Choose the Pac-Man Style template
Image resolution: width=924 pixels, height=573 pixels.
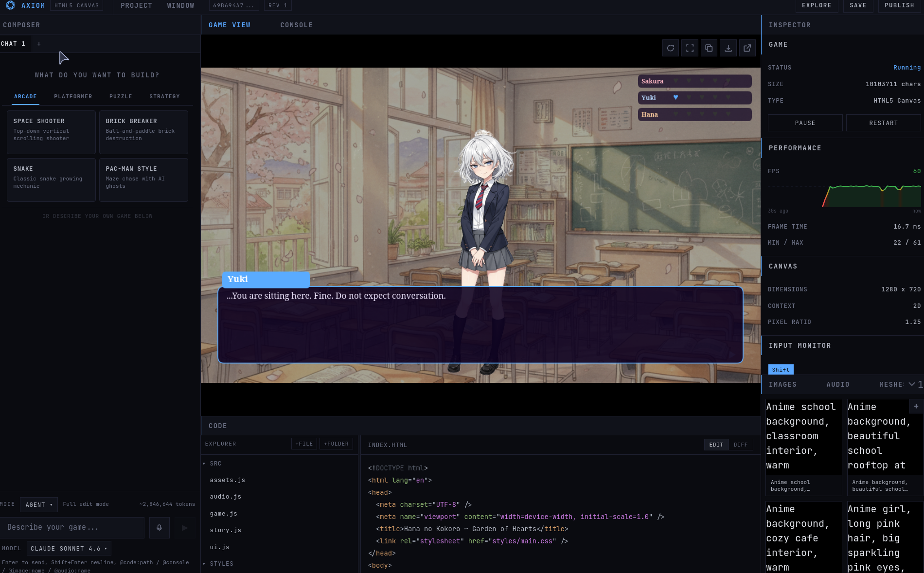143,180
